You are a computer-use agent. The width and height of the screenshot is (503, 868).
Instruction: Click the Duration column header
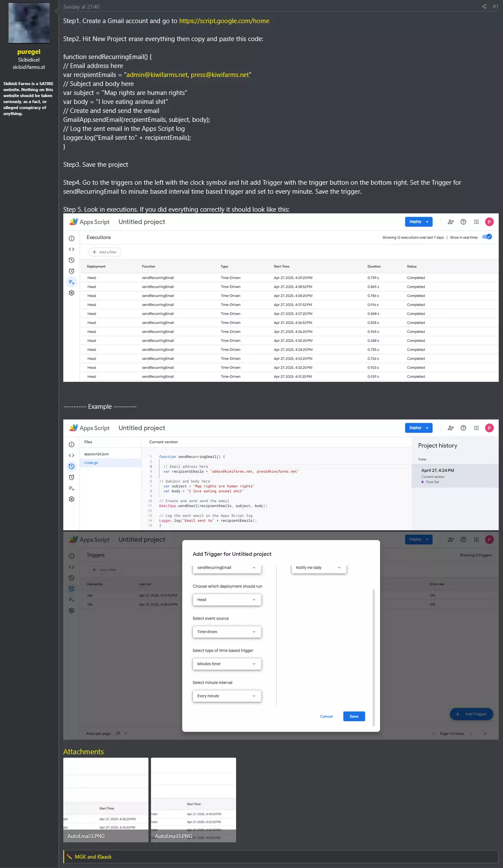374,266
